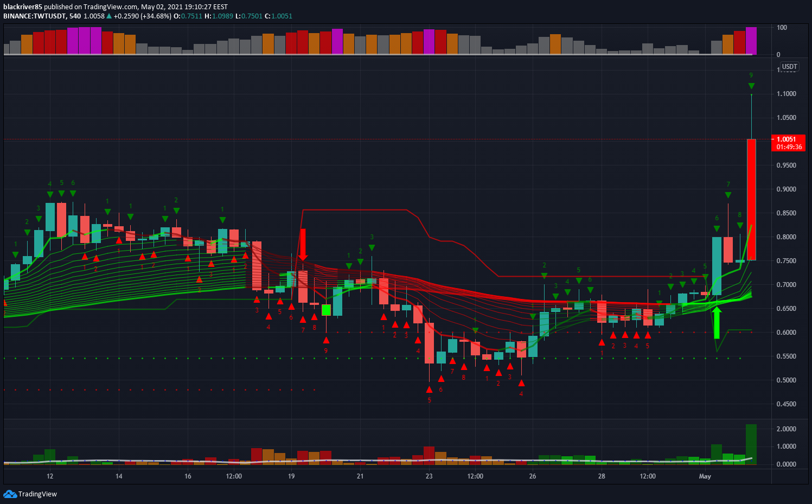Click the 0.9500 price axis label

(787, 165)
